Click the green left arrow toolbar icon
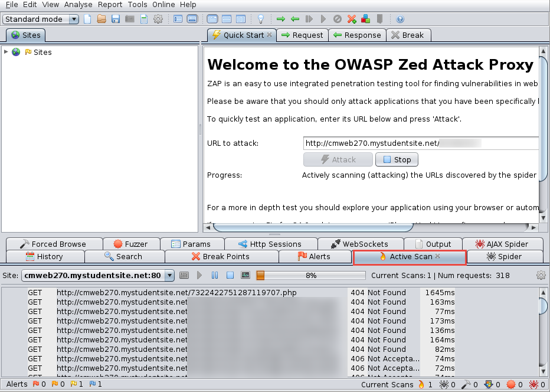This screenshot has width=550, height=392. coord(295,19)
